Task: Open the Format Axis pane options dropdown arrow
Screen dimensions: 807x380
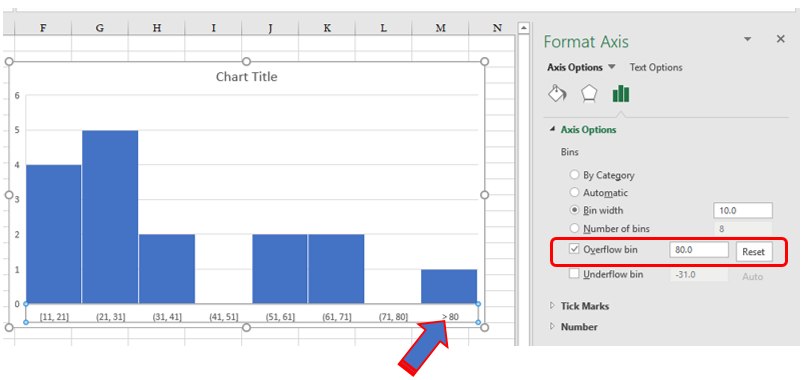Action: click(x=748, y=39)
